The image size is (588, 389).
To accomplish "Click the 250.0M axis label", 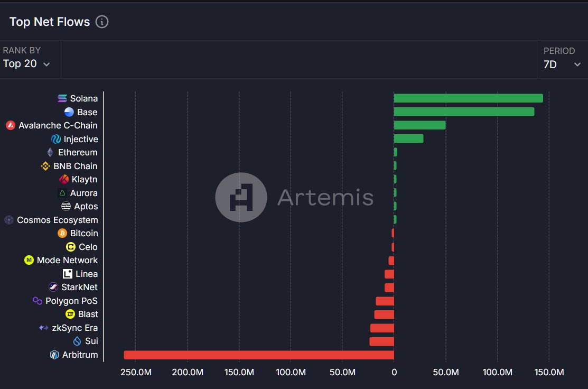I will click(x=136, y=372).
